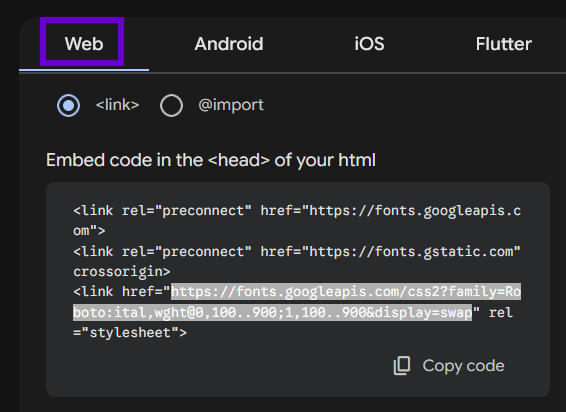This screenshot has height=412, width=566.
Task: Click the copy icon beside Copy code
Action: tap(402, 365)
